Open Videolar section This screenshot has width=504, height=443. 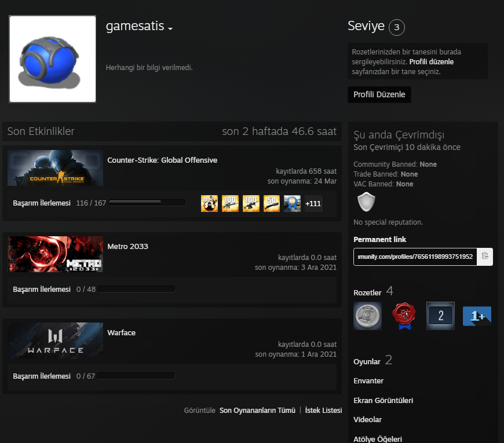click(x=367, y=420)
